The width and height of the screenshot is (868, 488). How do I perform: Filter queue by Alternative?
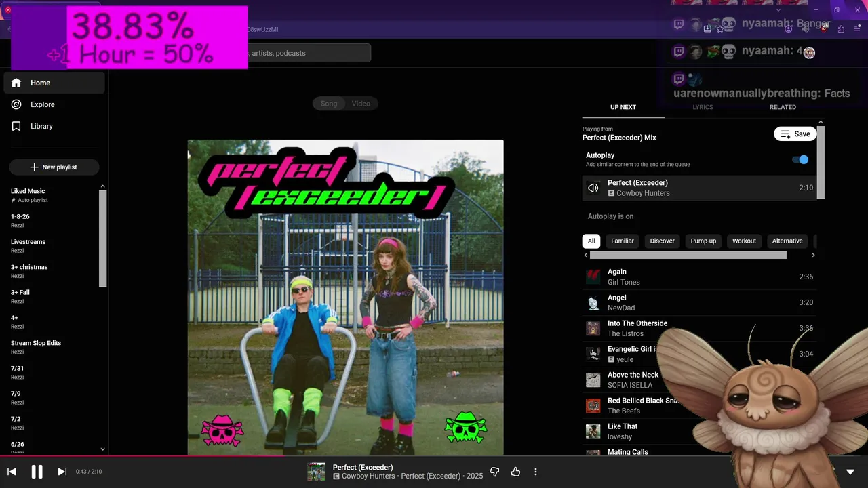[787, 241]
